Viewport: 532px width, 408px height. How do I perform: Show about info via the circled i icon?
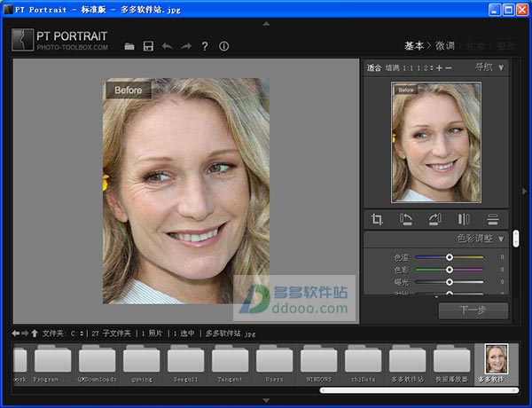[x=223, y=46]
